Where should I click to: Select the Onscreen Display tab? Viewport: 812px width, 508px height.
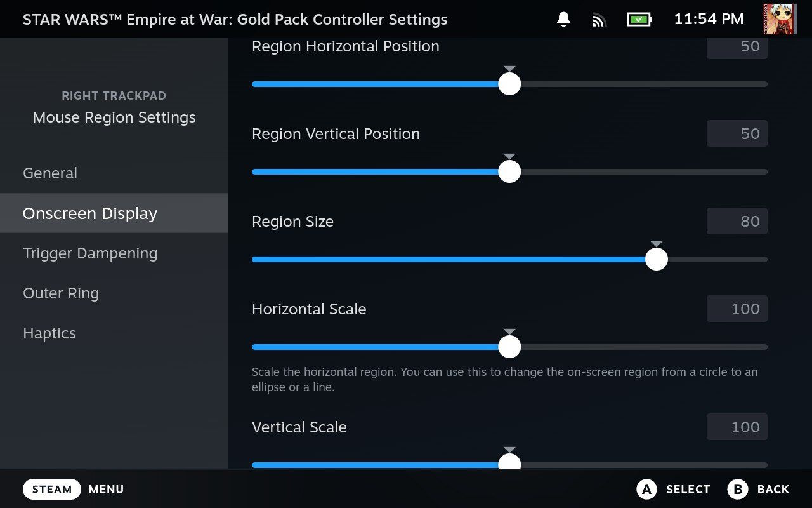[x=90, y=213]
